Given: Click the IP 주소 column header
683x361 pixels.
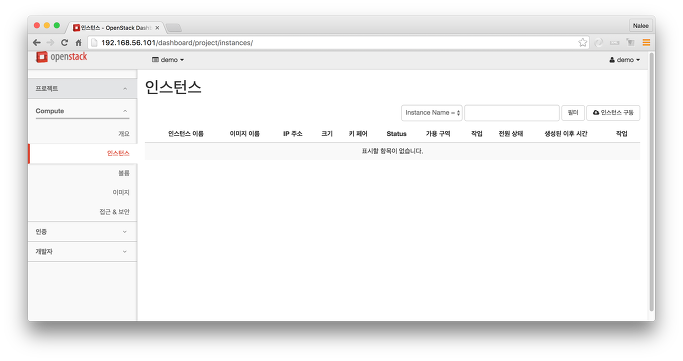Looking at the screenshot, I should tap(293, 134).
